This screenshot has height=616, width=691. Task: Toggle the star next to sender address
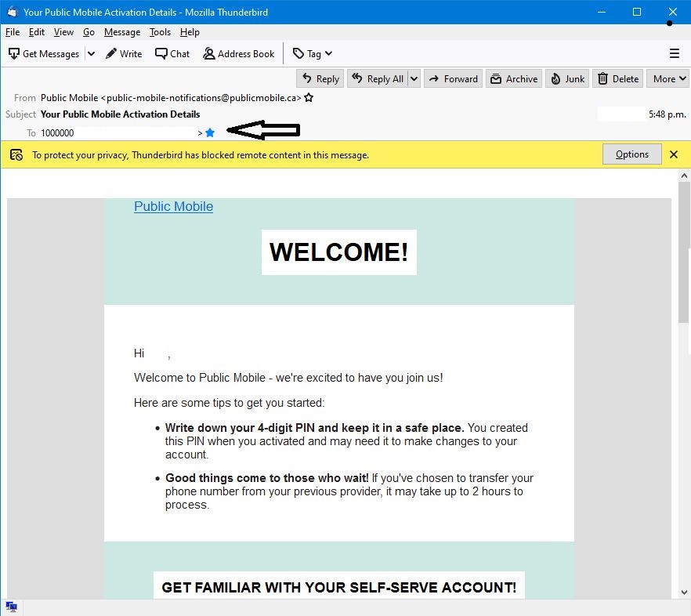point(309,98)
